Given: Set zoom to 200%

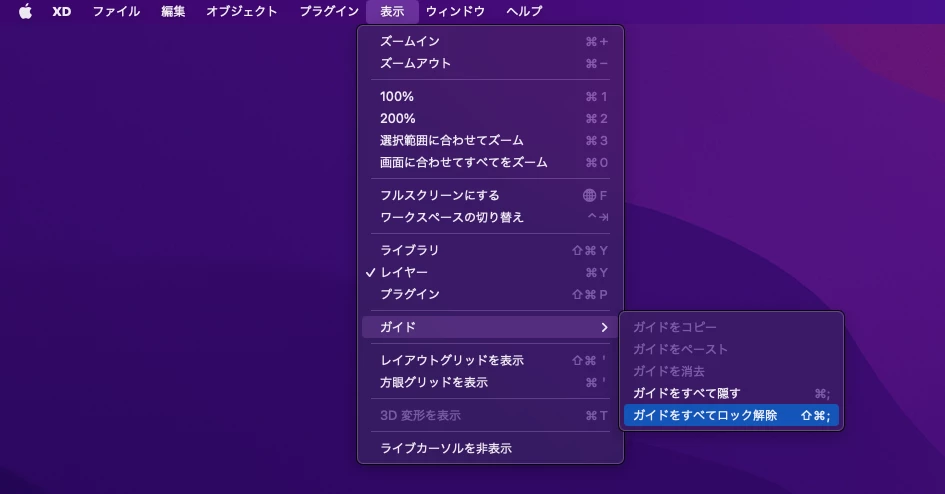Looking at the screenshot, I should [491, 119].
